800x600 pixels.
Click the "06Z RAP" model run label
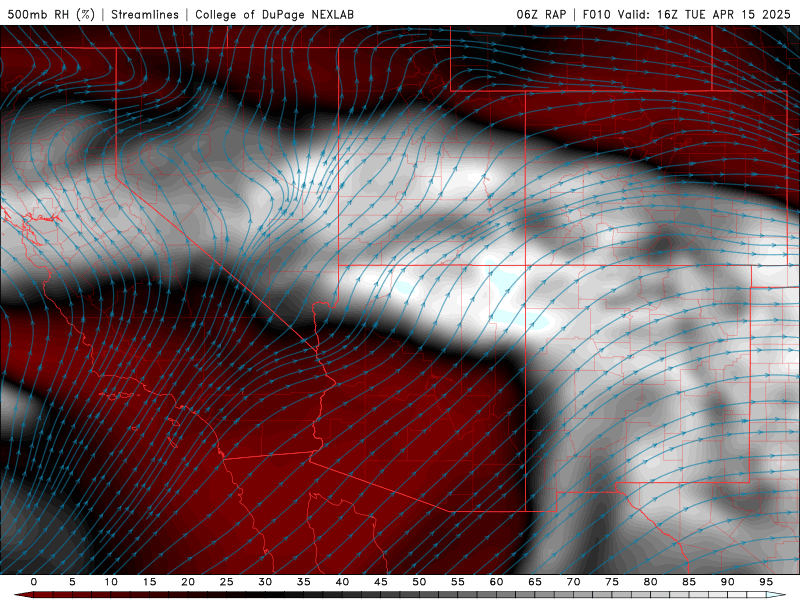[x=541, y=14]
